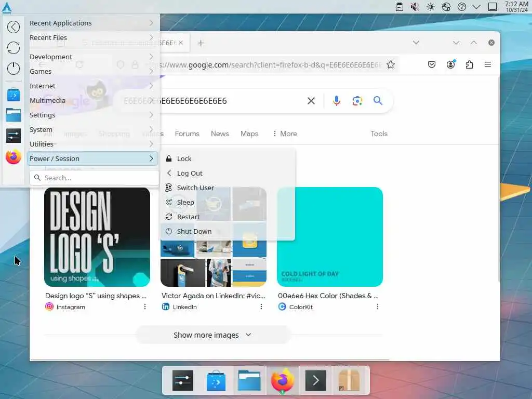
Task: Open Firefox account icon
Action: pos(450,64)
